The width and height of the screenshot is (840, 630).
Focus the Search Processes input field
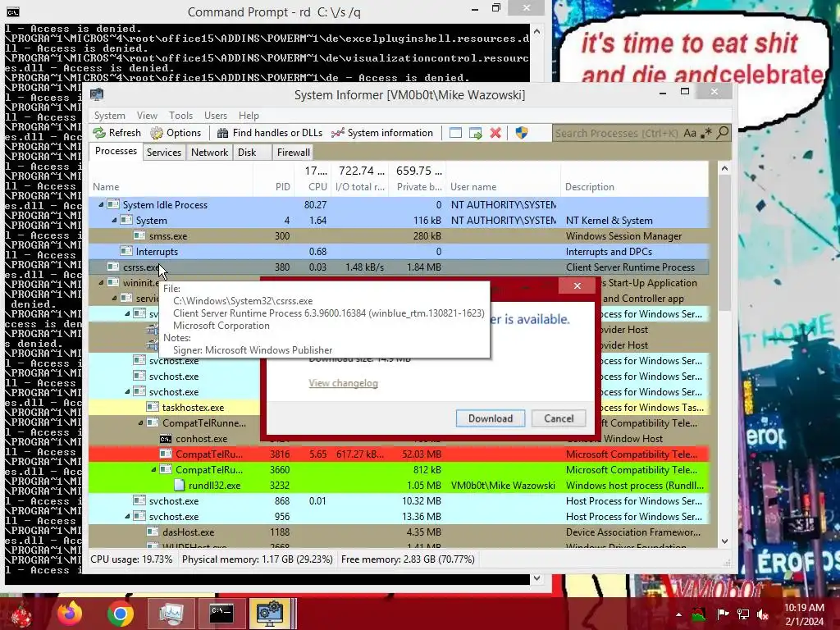[617, 133]
